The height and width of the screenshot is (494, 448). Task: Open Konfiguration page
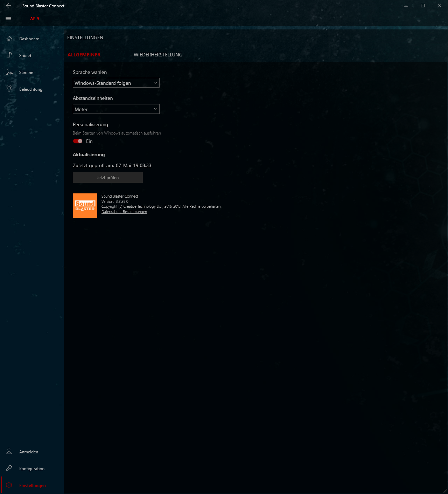pyautogui.click(x=32, y=469)
